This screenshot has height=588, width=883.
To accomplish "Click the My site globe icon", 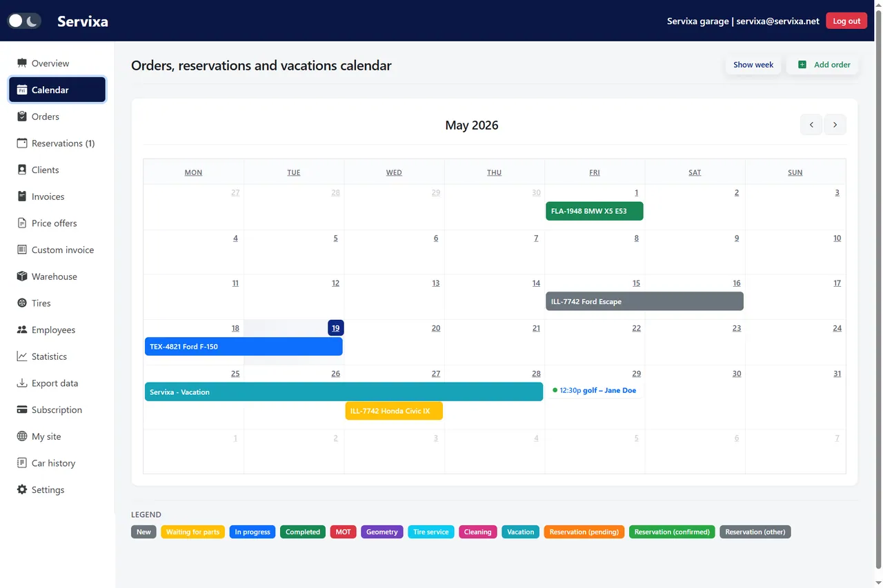I will click(x=22, y=436).
